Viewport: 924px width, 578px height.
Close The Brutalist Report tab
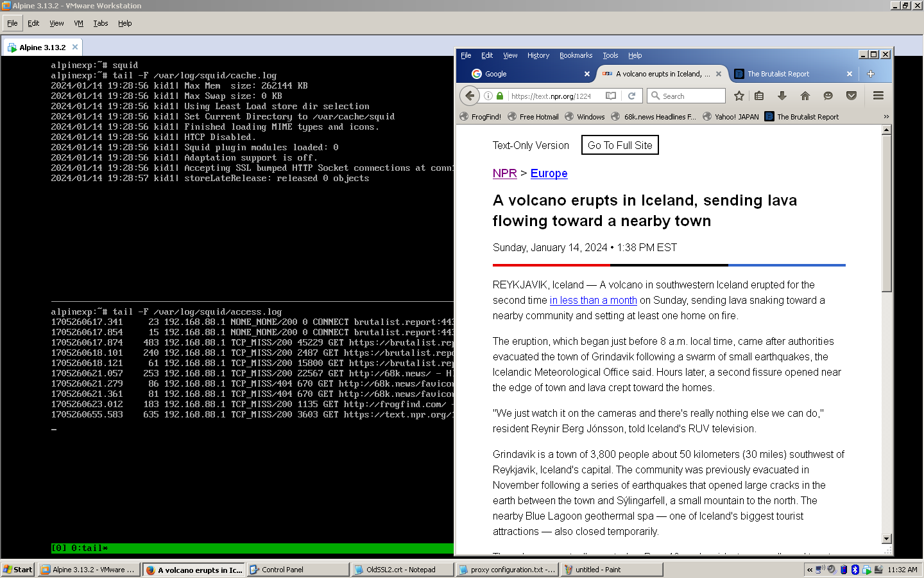pyautogui.click(x=850, y=74)
